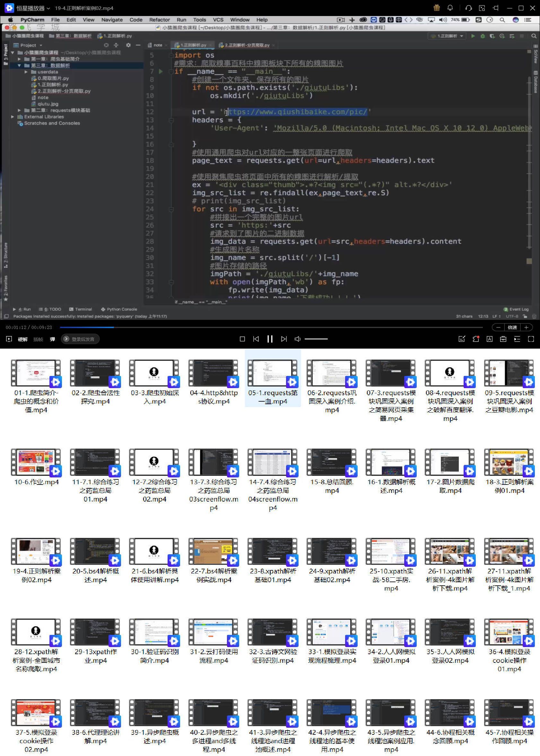The height and width of the screenshot is (756, 540).
Task: Toggle 弹 danmaku comments
Action: click(x=53, y=339)
